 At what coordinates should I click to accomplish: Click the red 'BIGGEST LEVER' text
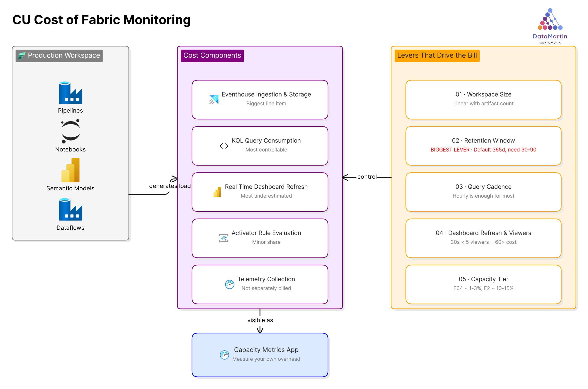pos(450,150)
